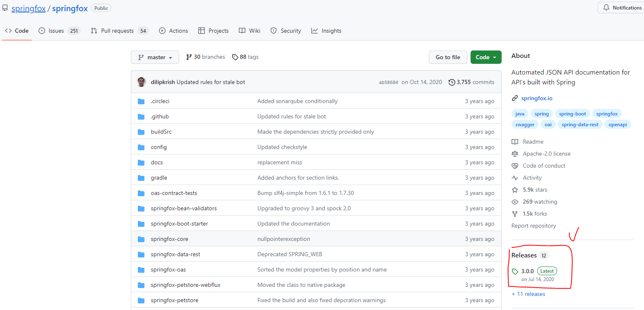The width and height of the screenshot is (644, 310).
Task: Open the Insights tab
Action: click(327, 31)
